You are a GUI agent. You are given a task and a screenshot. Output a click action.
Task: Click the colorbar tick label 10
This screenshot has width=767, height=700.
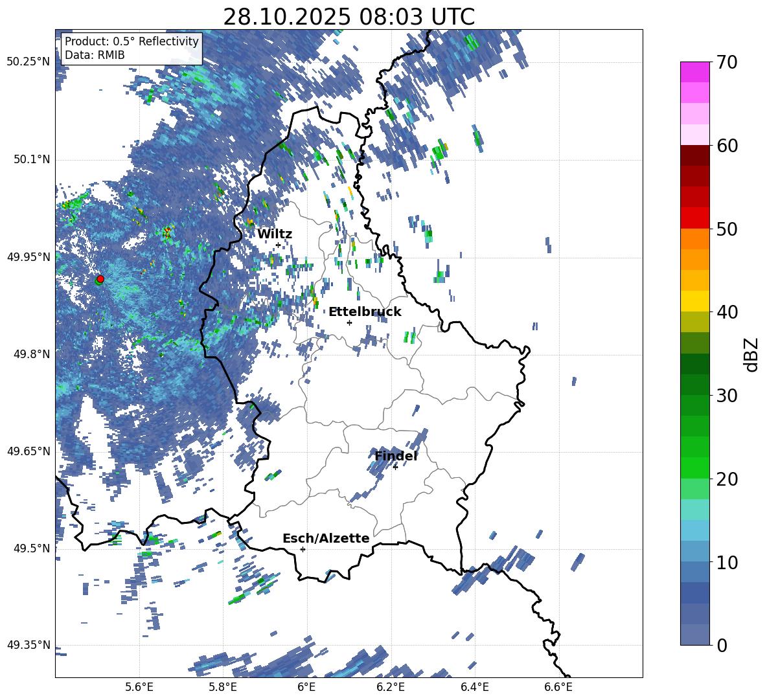727,562
